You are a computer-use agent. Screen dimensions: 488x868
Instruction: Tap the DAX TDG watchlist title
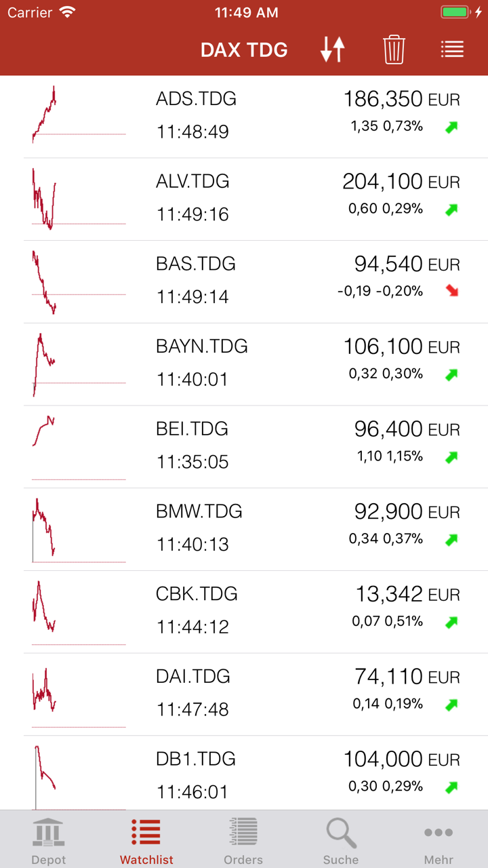[x=244, y=50]
